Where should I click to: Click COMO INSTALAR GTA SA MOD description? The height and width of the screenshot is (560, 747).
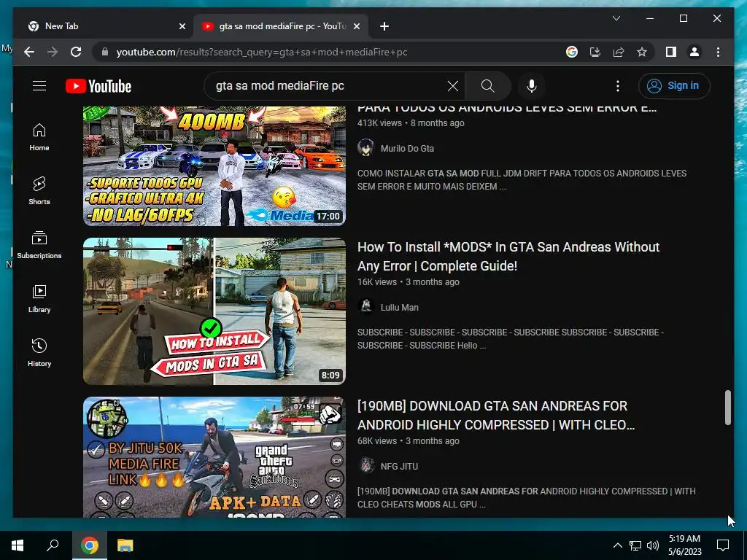tap(522, 180)
